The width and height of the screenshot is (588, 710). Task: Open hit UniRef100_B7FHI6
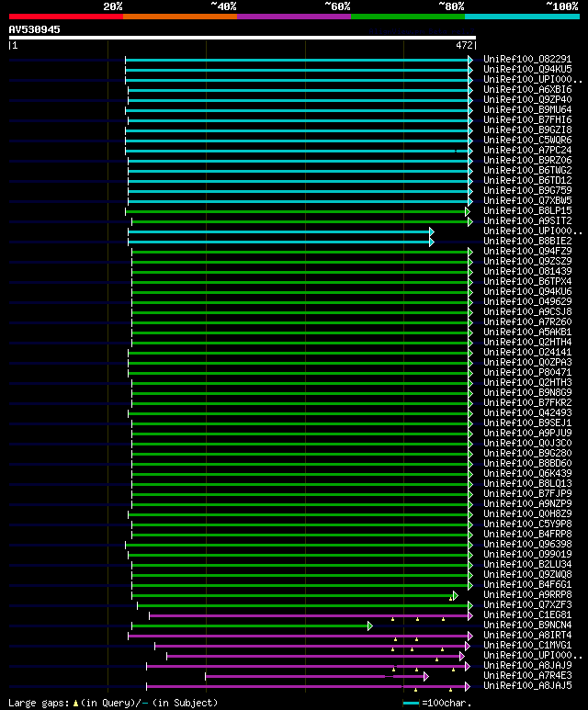pos(527,119)
